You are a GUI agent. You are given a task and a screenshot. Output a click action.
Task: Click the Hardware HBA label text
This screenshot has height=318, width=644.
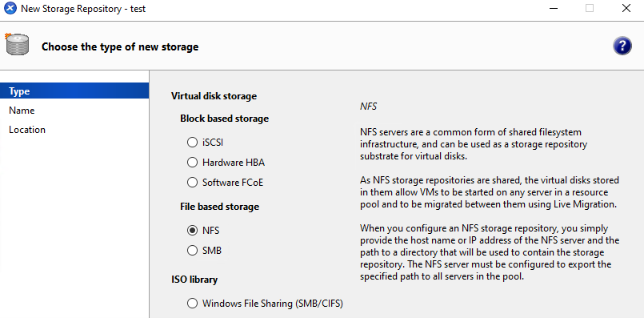click(x=234, y=163)
